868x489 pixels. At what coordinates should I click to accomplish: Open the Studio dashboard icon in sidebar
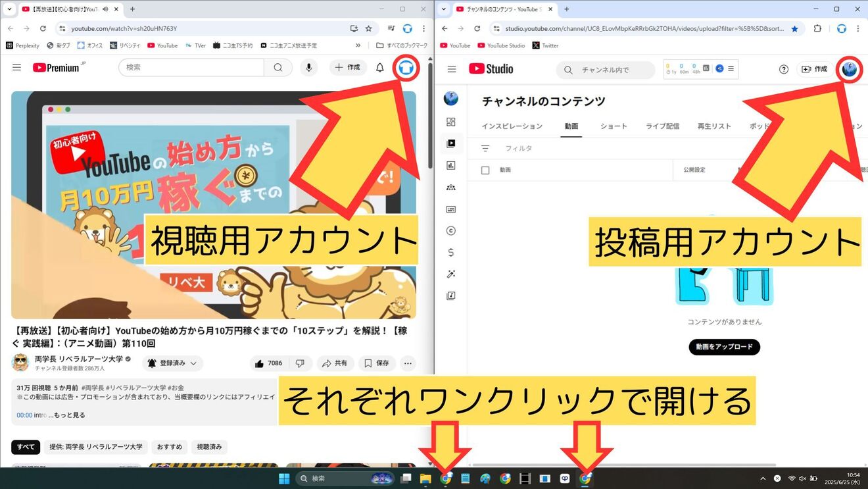click(451, 122)
